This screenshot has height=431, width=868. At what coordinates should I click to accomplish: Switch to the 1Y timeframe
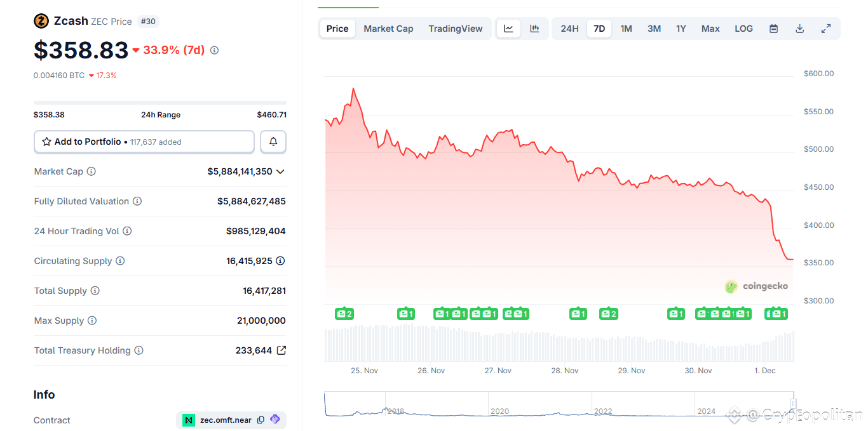[681, 28]
